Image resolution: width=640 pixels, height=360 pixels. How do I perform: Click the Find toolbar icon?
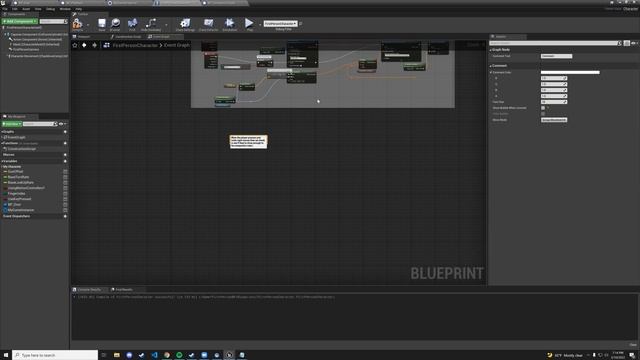(132, 24)
